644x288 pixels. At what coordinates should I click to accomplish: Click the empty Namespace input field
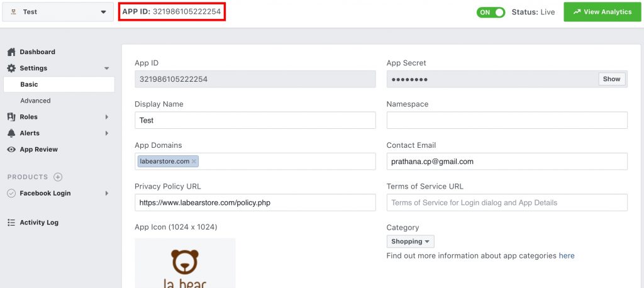507,120
